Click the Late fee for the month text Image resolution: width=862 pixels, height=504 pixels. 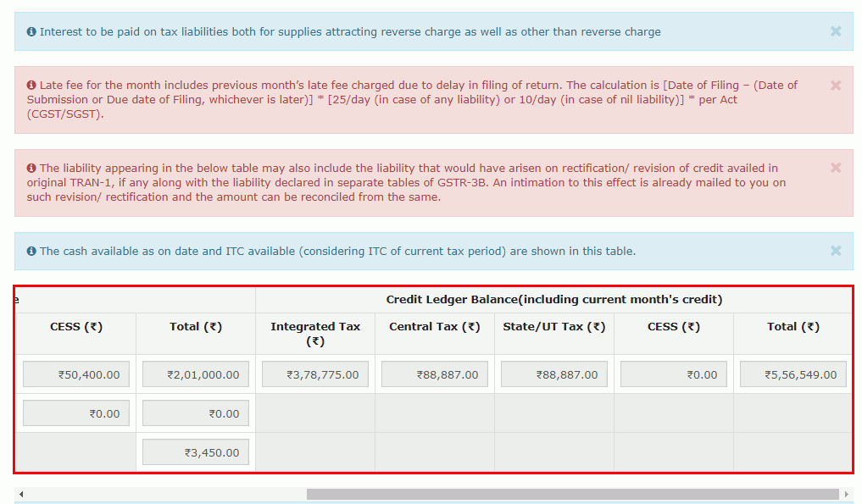(x=412, y=99)
